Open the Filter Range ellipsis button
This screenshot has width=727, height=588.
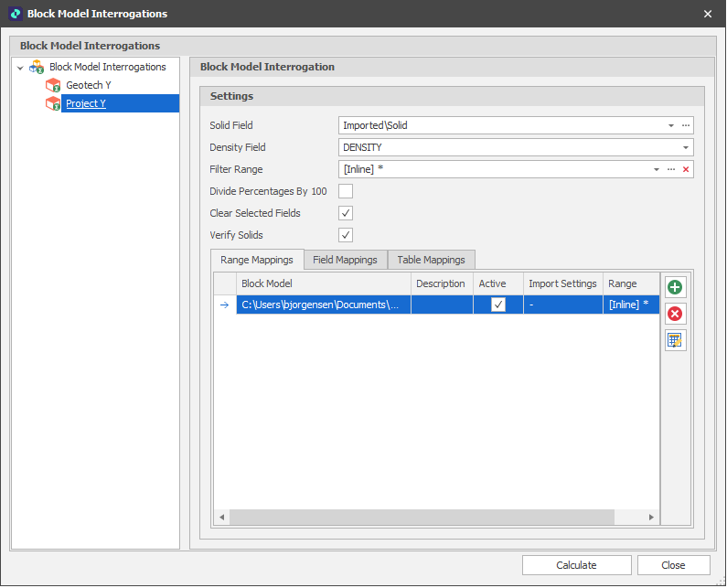[671, 169]
